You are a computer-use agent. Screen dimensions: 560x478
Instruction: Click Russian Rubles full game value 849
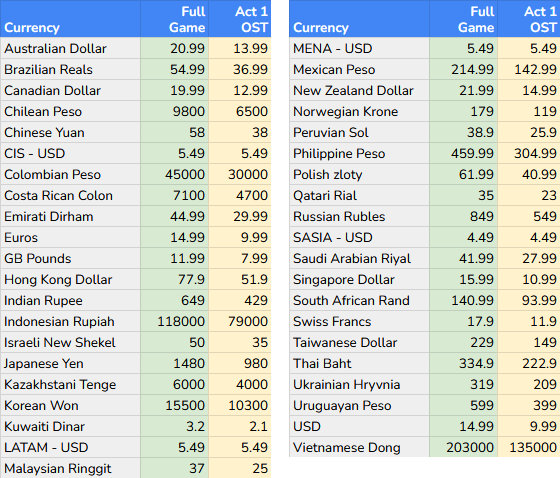click(463, 216)
